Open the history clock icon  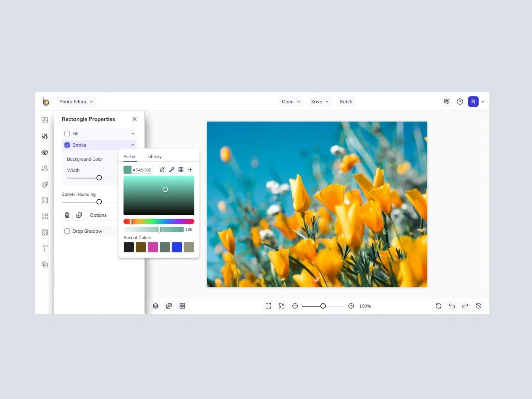(x=479, y=306)
